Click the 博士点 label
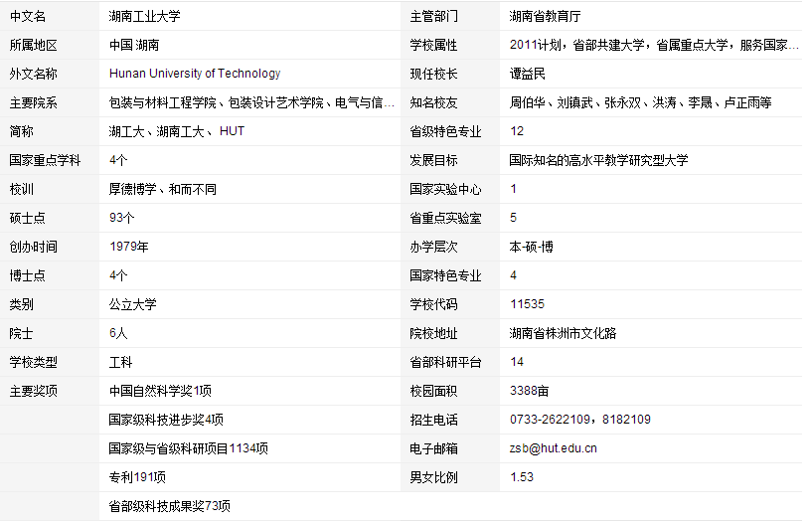The height and width of the screenshot is (523, 812). coord(28,275)
